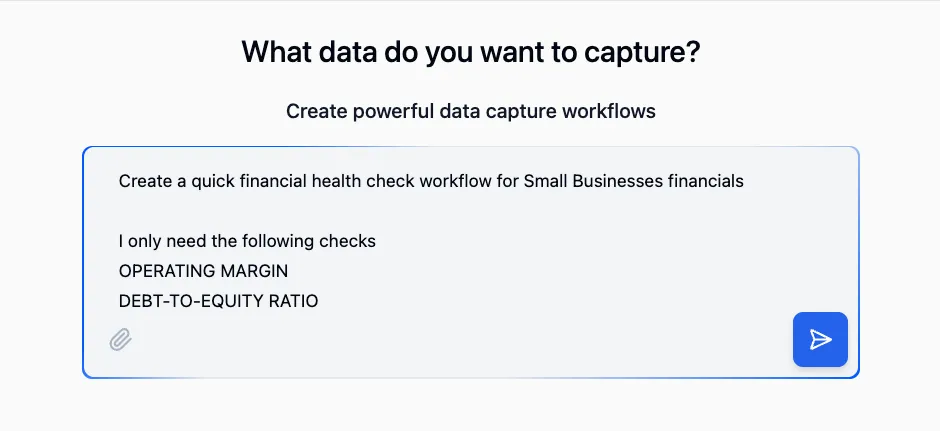
Task: Click the blank line below the first sentence
Action: pos(400,211)
